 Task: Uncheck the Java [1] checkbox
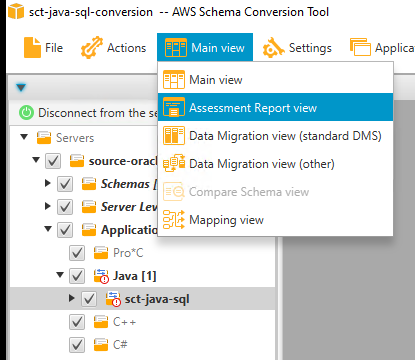pyautogui.click(x=77, y=276)
